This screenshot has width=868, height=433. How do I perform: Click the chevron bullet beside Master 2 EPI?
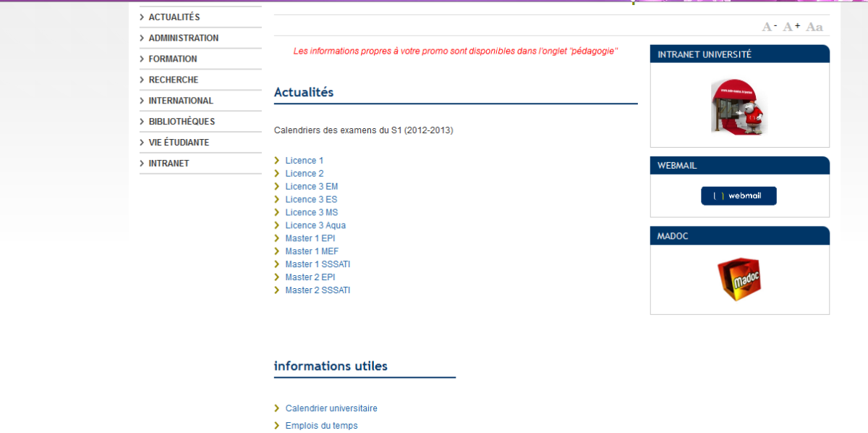277,278
